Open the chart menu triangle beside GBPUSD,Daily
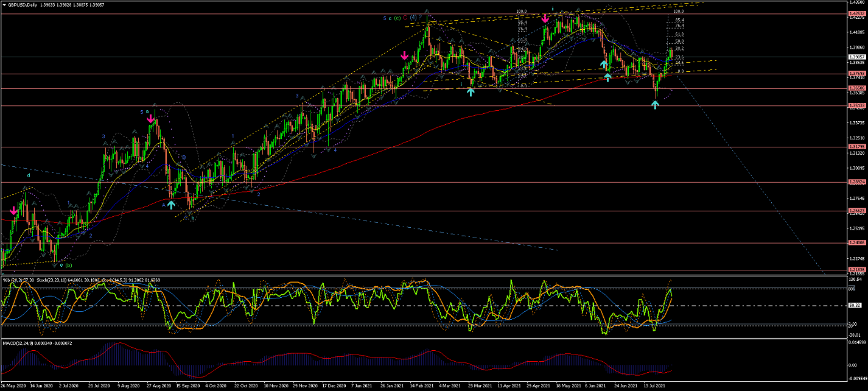 click(4, 4)
